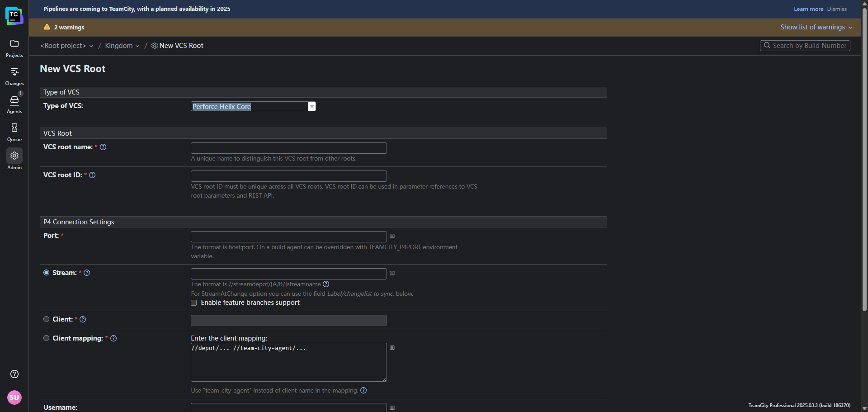Open the Kingdom breadcrumb link
Screen dimensions: 868x412
pos(119,46)
